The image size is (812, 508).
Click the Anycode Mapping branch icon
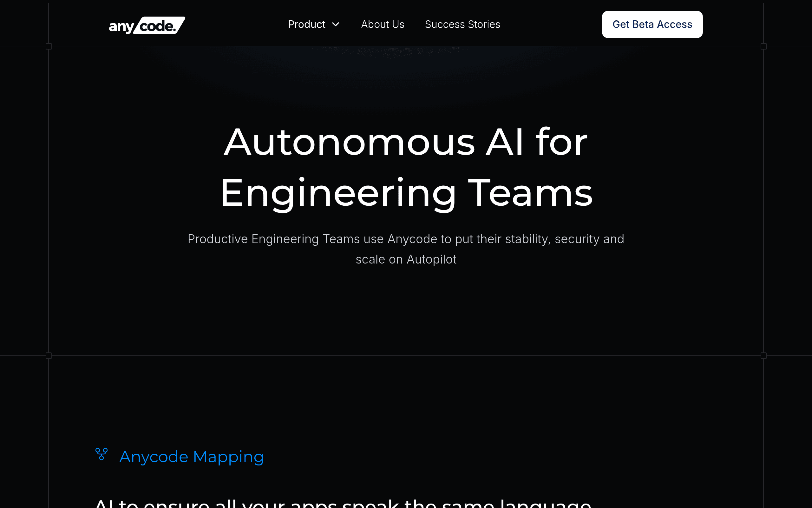[101, 454]
